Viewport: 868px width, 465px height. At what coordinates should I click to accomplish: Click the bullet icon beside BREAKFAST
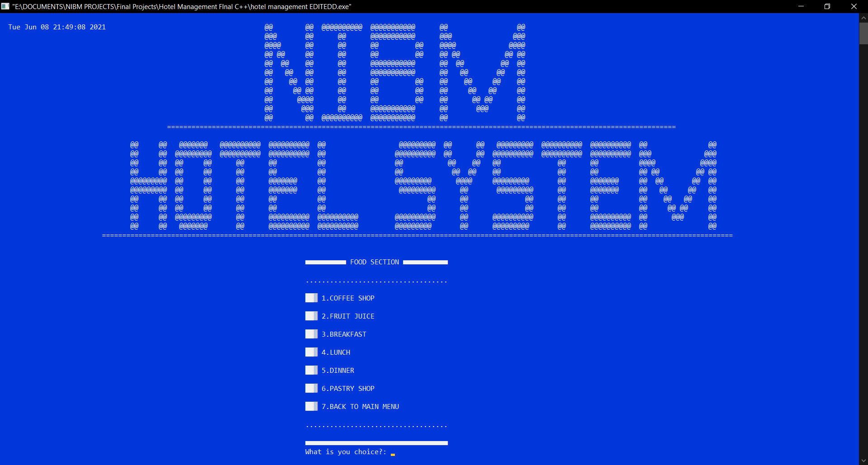[311, 334]
